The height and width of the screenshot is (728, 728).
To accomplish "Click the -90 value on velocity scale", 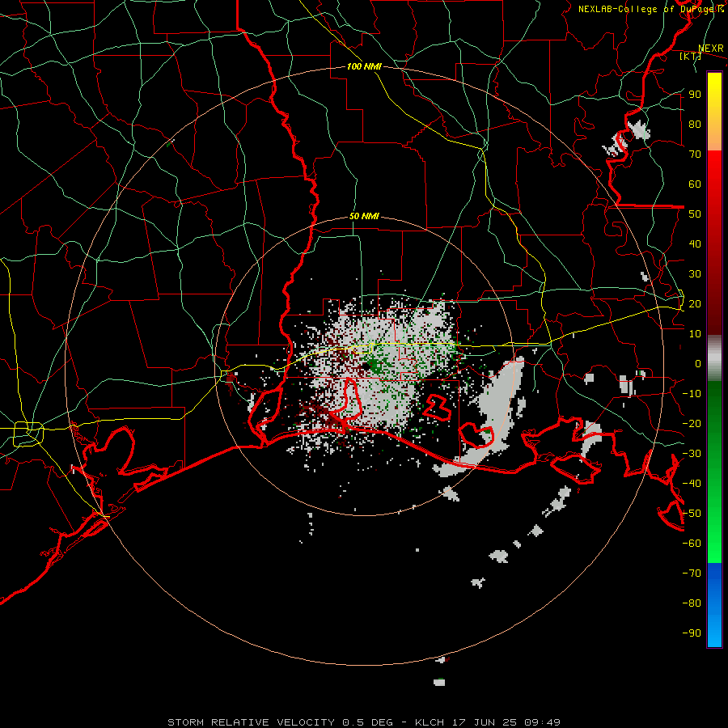I will click(x=692, y=633).
